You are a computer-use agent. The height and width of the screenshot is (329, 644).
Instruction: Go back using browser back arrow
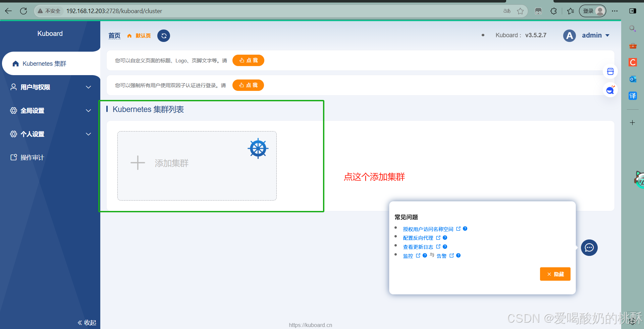8,11
